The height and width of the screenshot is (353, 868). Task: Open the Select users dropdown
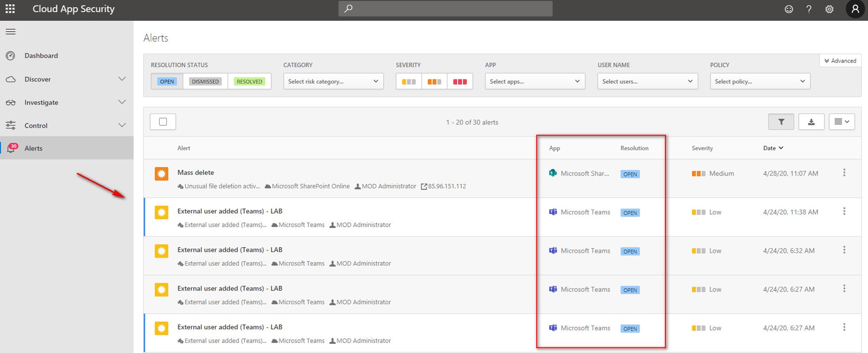pos(647,81)
